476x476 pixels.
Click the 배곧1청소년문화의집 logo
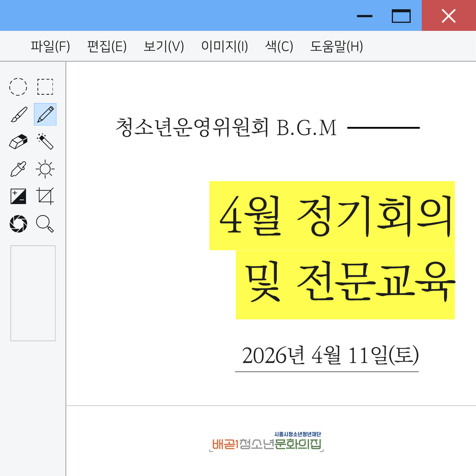pos(266,443)
